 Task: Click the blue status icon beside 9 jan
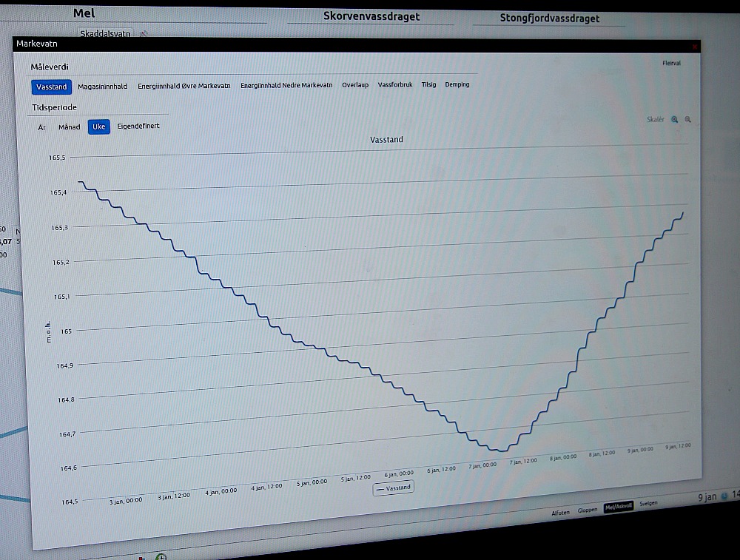click(724, 496)
